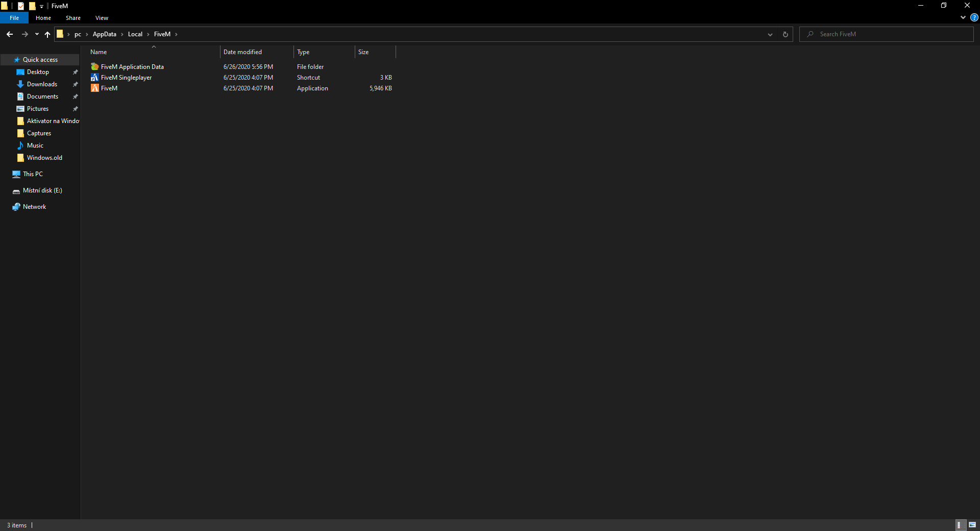Minimize the FiveM Explorer window
980x531 pixels.
921,6
